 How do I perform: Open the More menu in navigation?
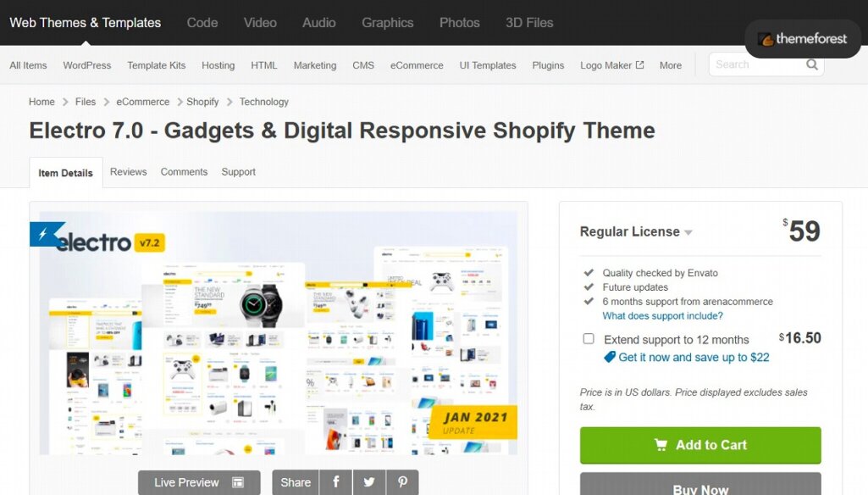[x=670, y=65]
